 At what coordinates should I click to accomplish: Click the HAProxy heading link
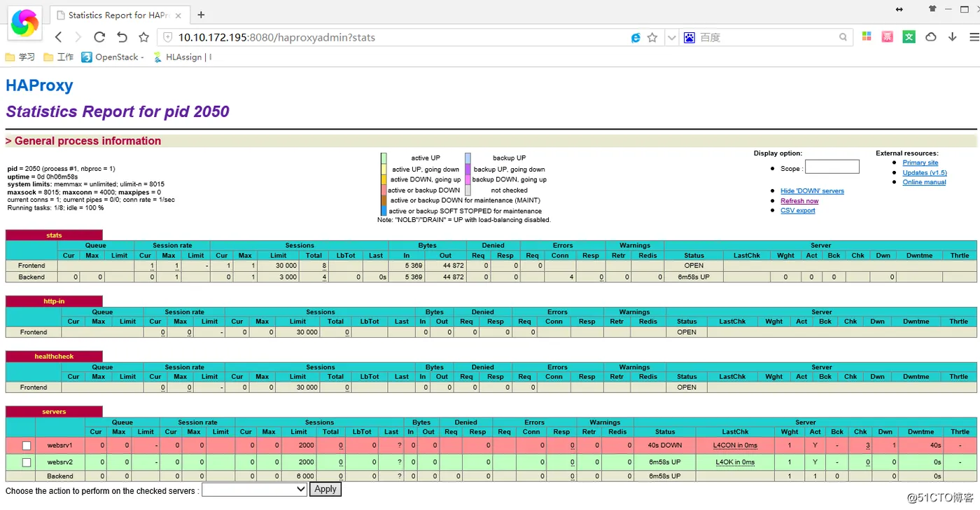click(x=39, y=85)
